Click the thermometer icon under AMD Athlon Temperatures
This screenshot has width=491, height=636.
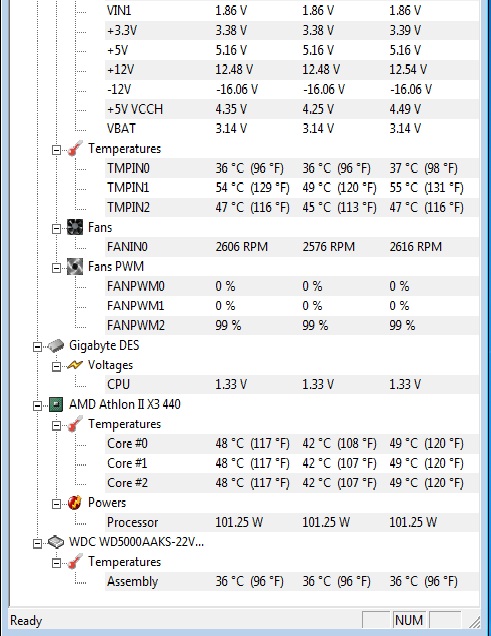[75, 424]
